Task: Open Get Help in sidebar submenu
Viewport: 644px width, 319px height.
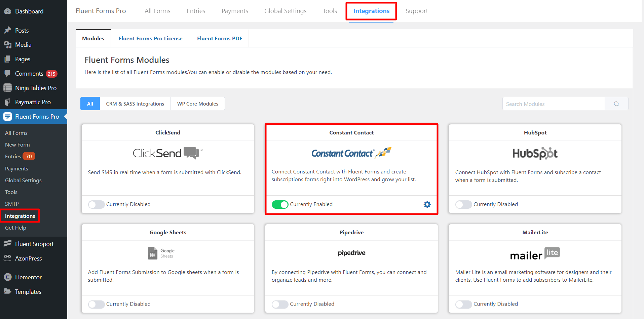Action: [x=15, y=228]
